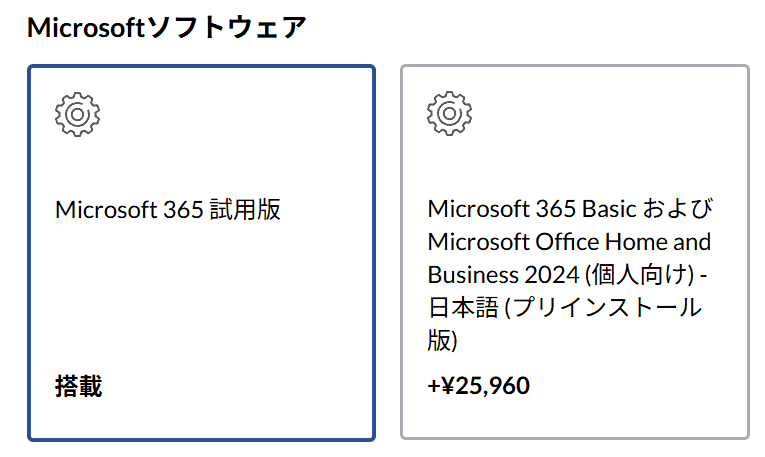Screen dimensions: 765x457
Task: Click the blank area above 搭載 in the trial card
Action: tap(200, 310)
